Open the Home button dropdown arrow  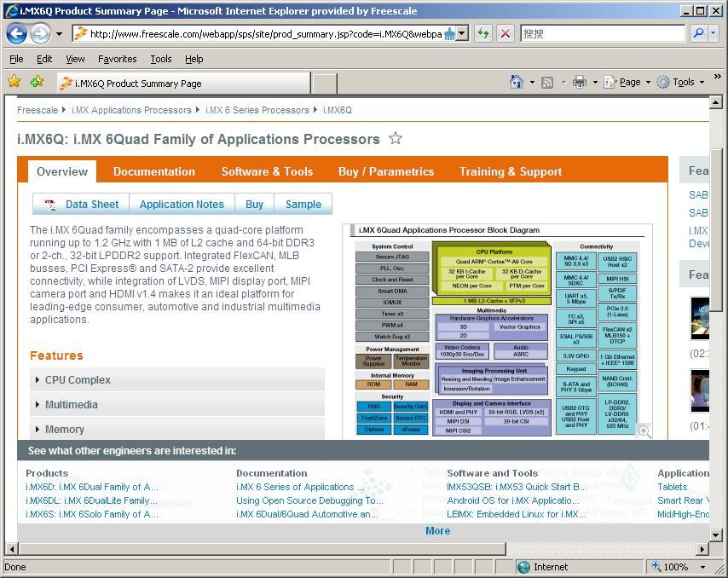532,83
